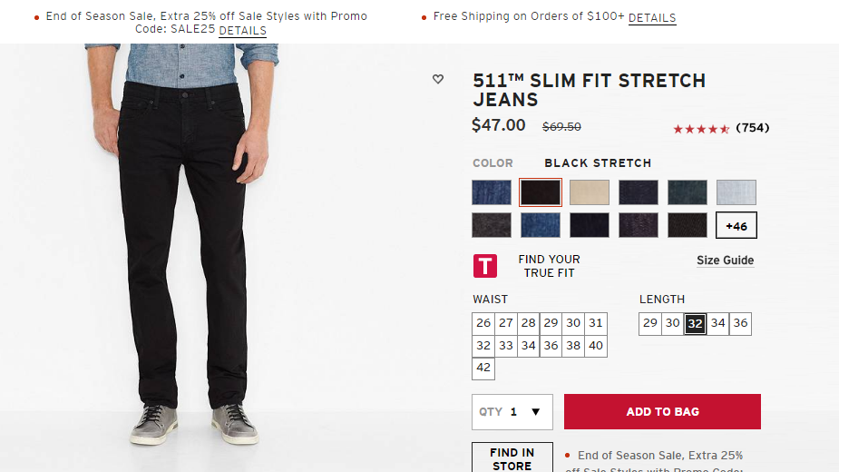The height and width of the screenshot is (472, 868).
Task: Open Details link for free shipping
Action: (x=651, y=18)
